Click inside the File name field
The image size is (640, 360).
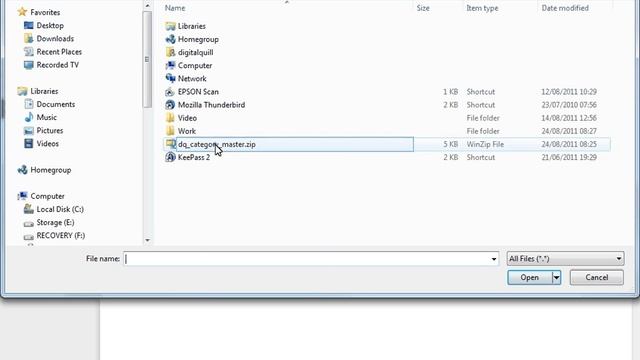click(x=306, y=259)
